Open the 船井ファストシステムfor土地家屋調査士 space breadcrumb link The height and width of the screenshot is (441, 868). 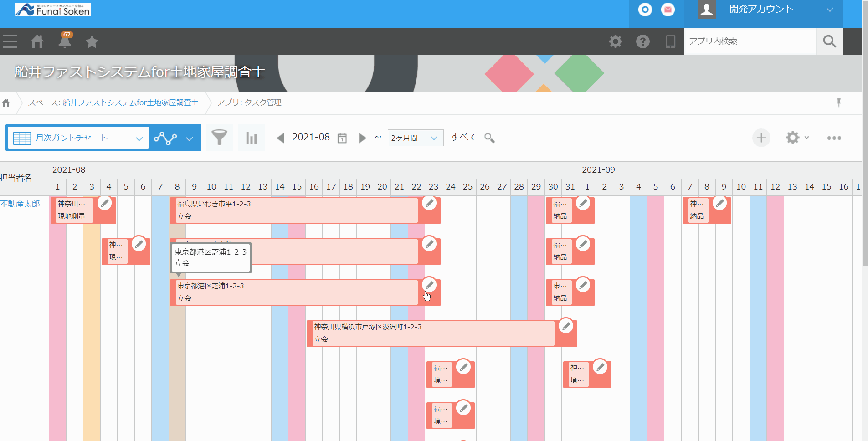(x=130, y=103)
